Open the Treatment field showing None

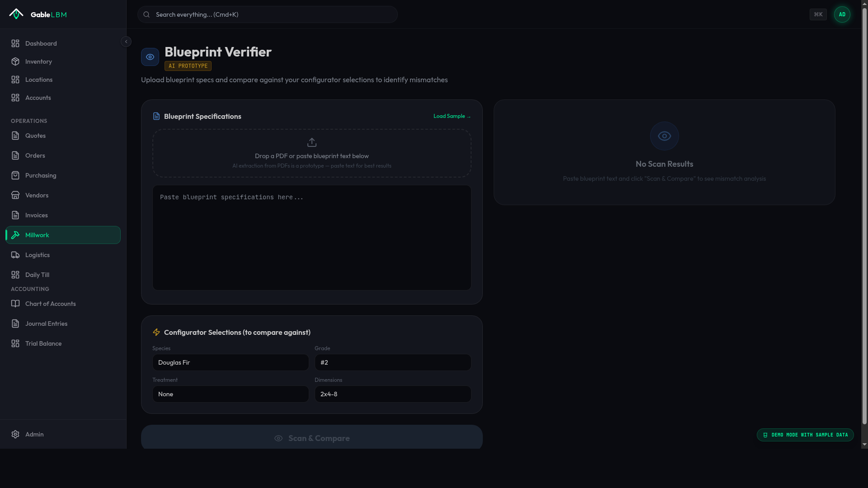point(231,394)
